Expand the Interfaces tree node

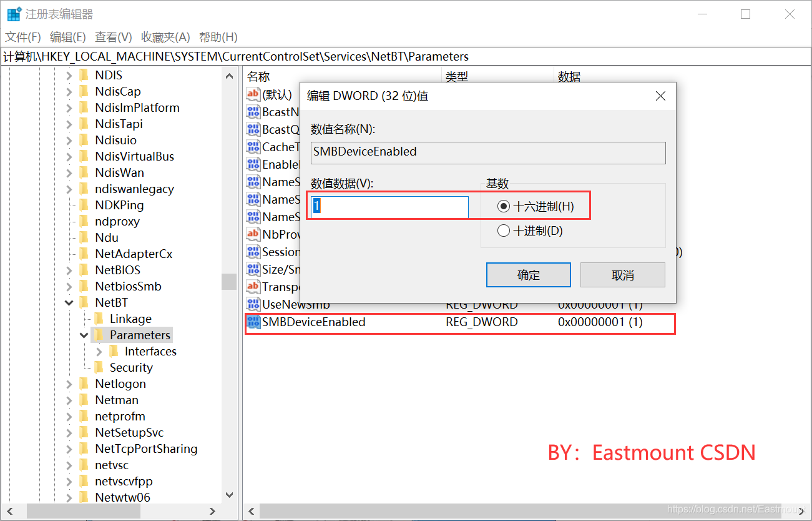click(99, 351)
